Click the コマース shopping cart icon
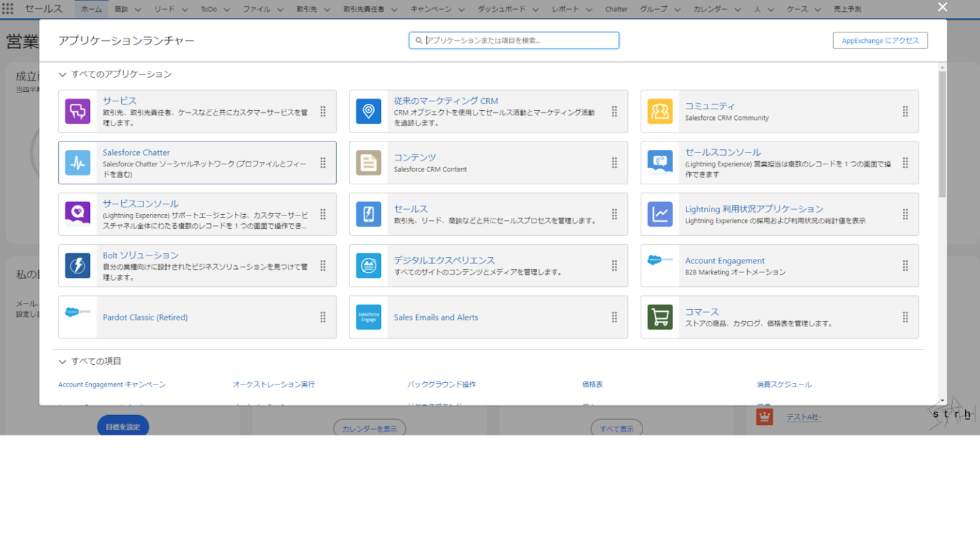 pyautogui.click(x=660, y=317)
